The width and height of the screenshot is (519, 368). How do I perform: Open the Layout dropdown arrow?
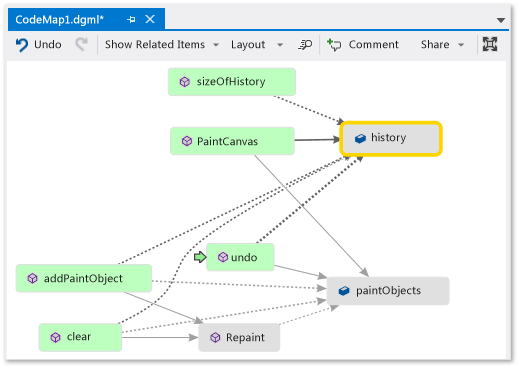pyautogui.click(x=280, y=45)
